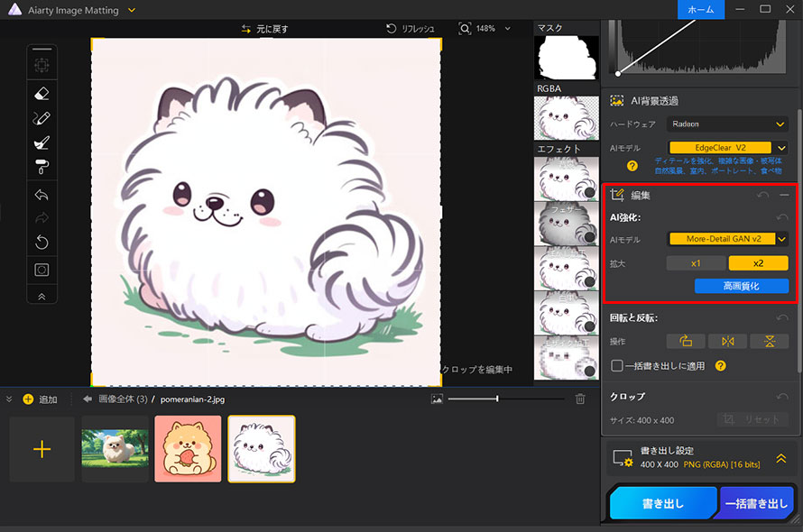
Task: Select the Eraser tool
Action: click(x=42, y=94)
